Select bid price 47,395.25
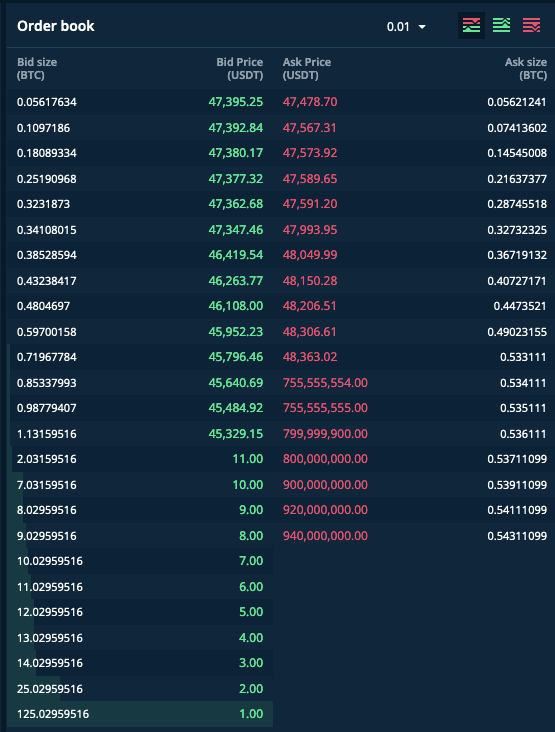Viewport: 555px width, 732px height. (x=236, y=102)
